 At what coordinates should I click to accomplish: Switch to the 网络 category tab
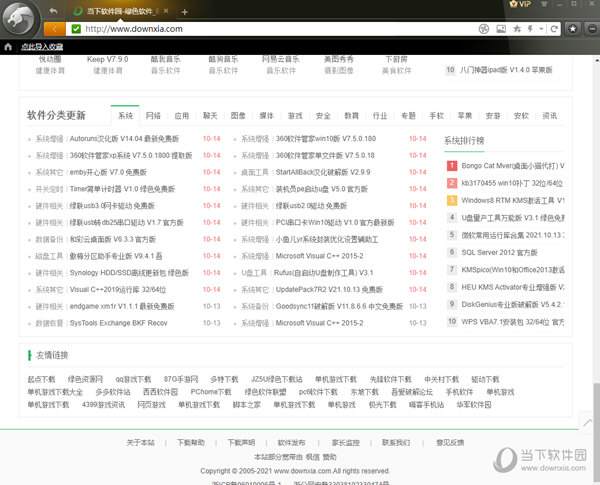click(x=153, y=116)
